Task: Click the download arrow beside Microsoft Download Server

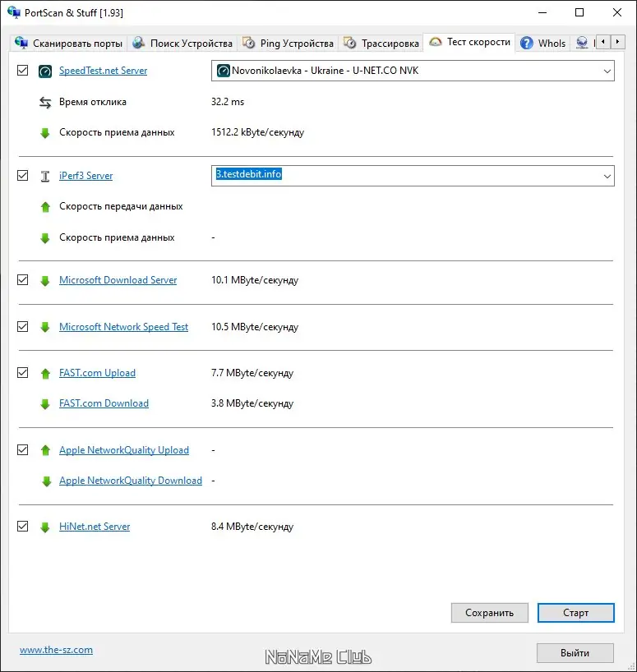Action: coord(45,281)
